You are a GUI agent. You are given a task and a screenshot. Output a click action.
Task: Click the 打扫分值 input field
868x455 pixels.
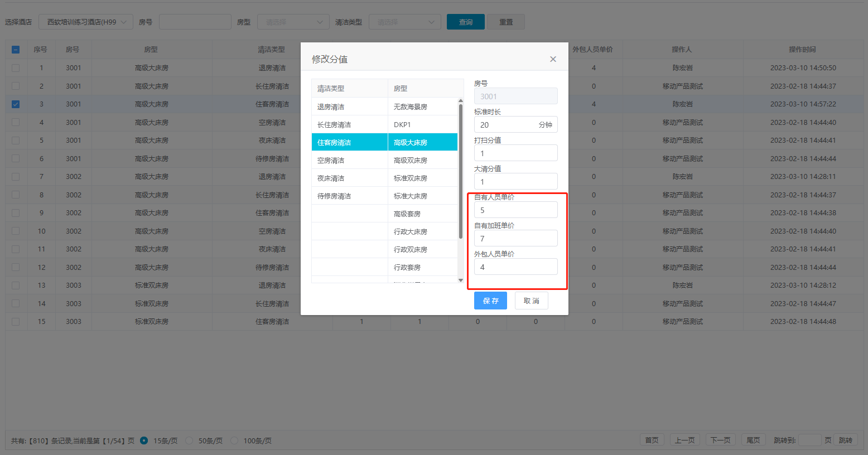click(x=515, y=153)
